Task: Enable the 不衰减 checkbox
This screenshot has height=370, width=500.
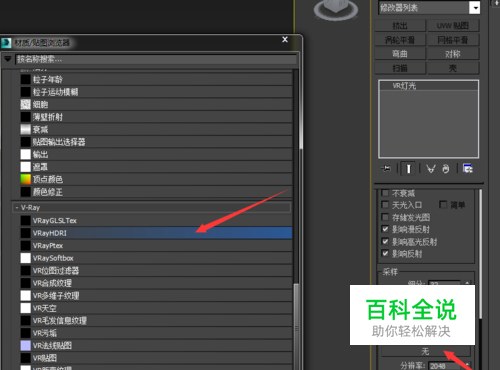Action: point(385,193)
